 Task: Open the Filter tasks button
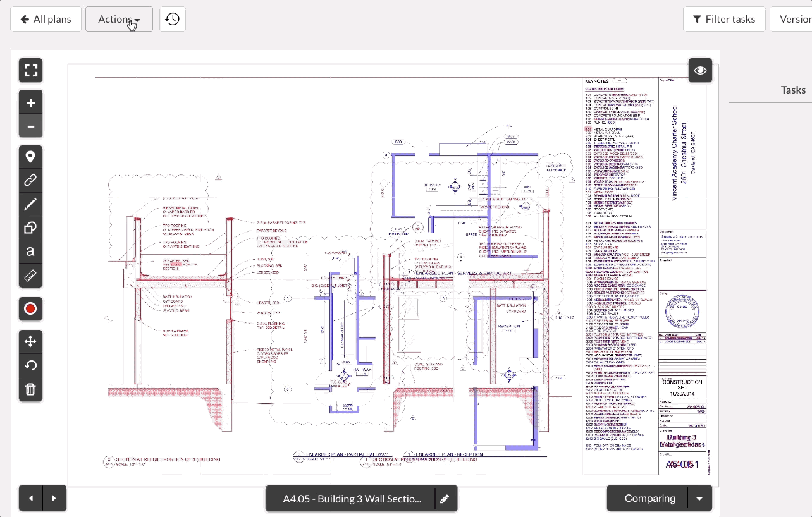click(x=724, y=19)
